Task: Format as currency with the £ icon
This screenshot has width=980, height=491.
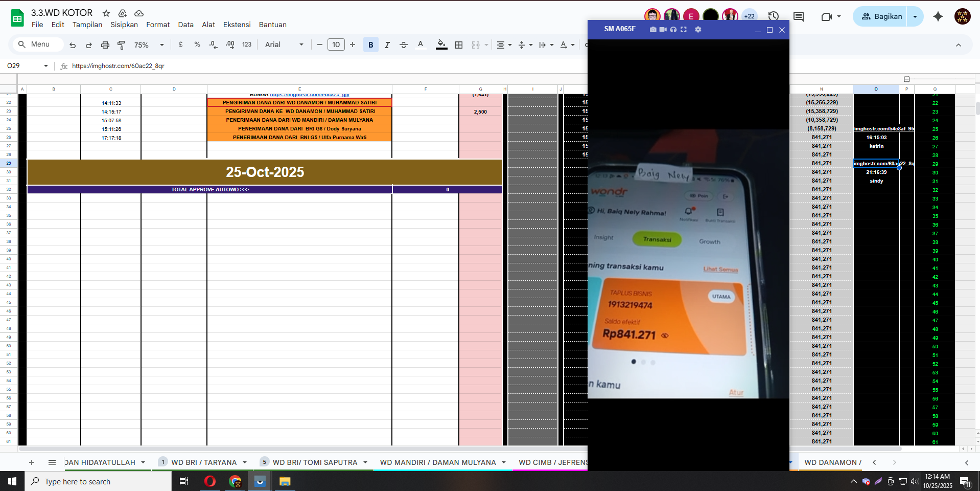Action: [181, 44]
